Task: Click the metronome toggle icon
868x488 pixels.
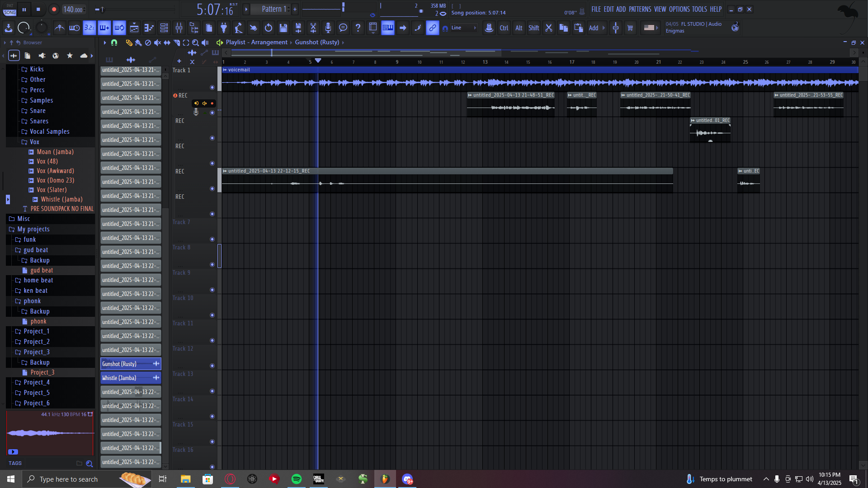Action: click(x=59, y=28)
